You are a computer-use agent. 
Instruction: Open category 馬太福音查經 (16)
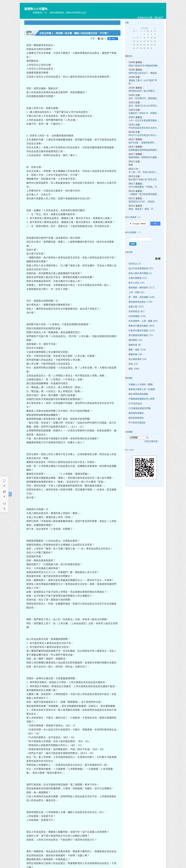coord(138,359)
